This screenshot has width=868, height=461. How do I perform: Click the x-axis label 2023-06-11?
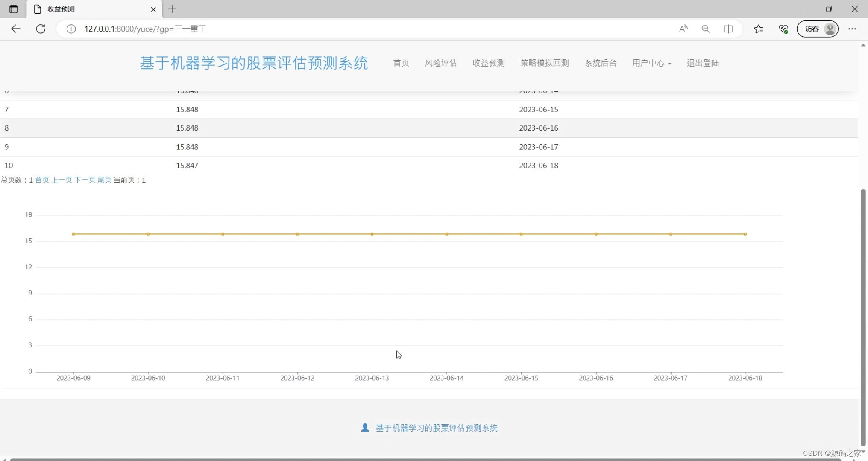click(223, 378)
